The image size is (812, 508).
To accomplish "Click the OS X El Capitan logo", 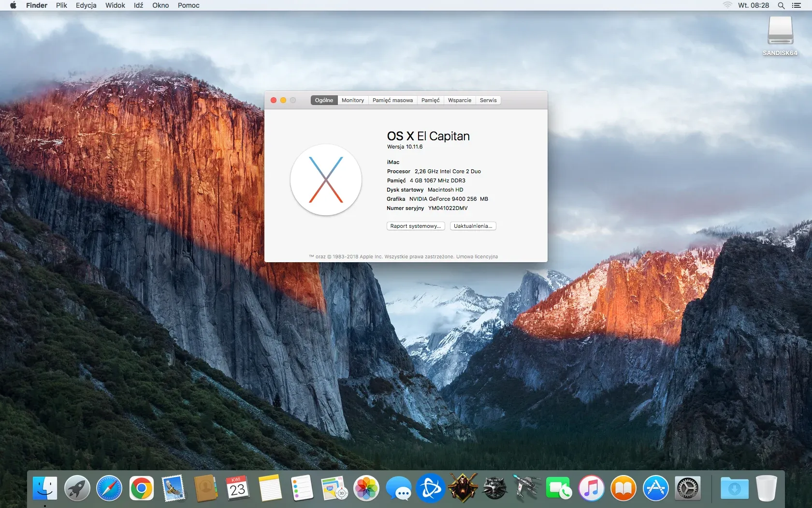I will point(326,180).
